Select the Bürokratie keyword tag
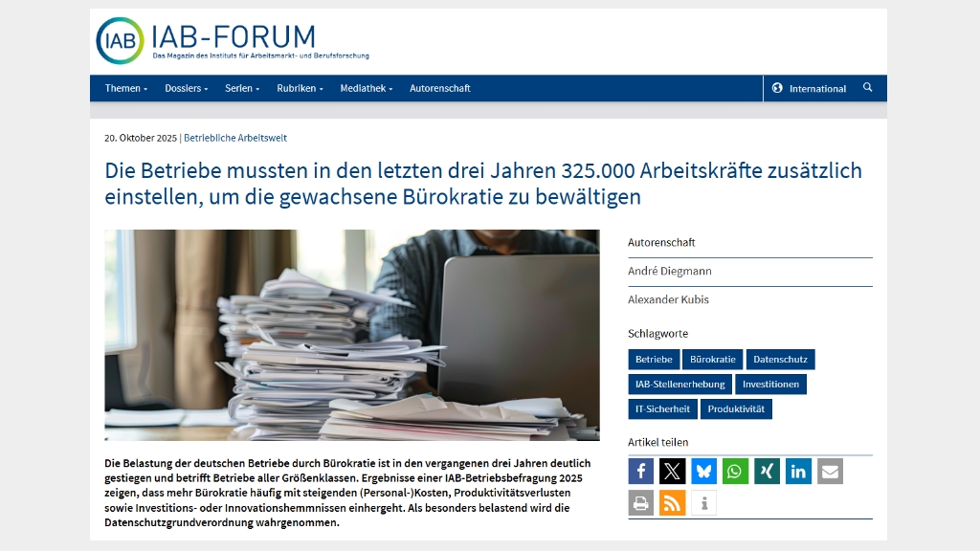 [713, 360]
